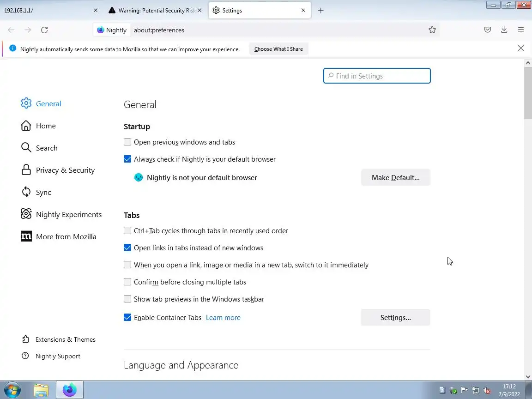The height and width of the screenshot is (399, 532).
Task: Open the Home settings category label
Action: click(46, 126)
